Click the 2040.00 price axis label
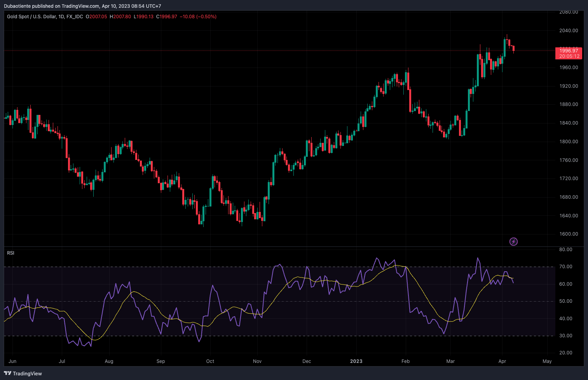This screenshot has height=380, width=588. click(569, 31)
